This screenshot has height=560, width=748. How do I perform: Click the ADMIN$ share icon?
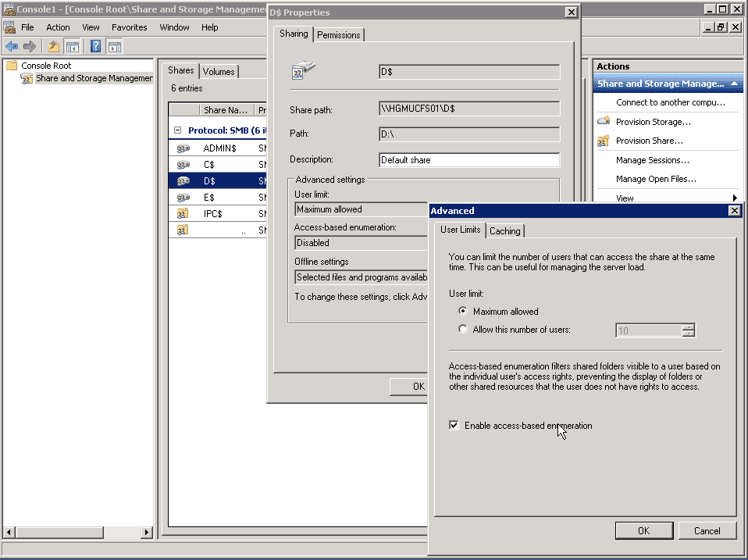(x=183, y=148)
